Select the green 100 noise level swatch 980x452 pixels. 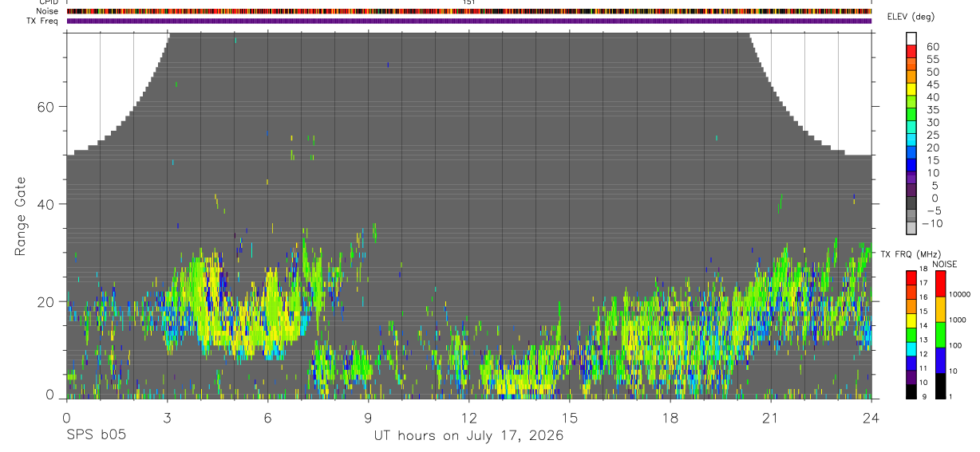(939, 335)
